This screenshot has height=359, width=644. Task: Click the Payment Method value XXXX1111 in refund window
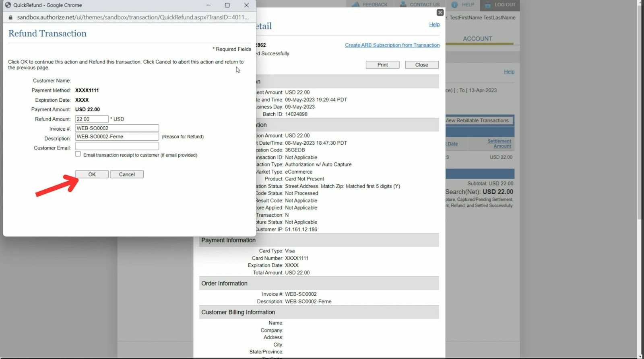pos(87,90)
